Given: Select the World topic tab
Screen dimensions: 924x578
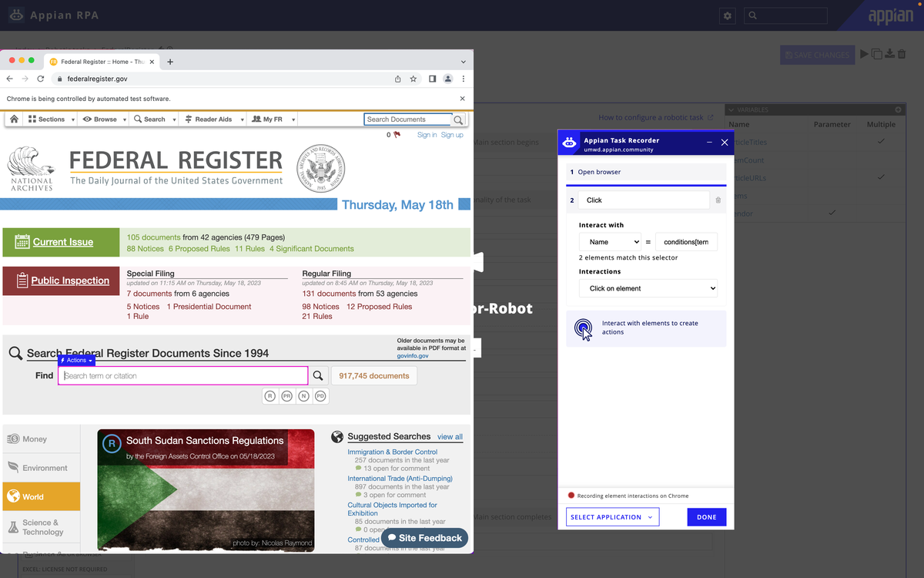Looking at the screenshot, I should coord(42,497).
